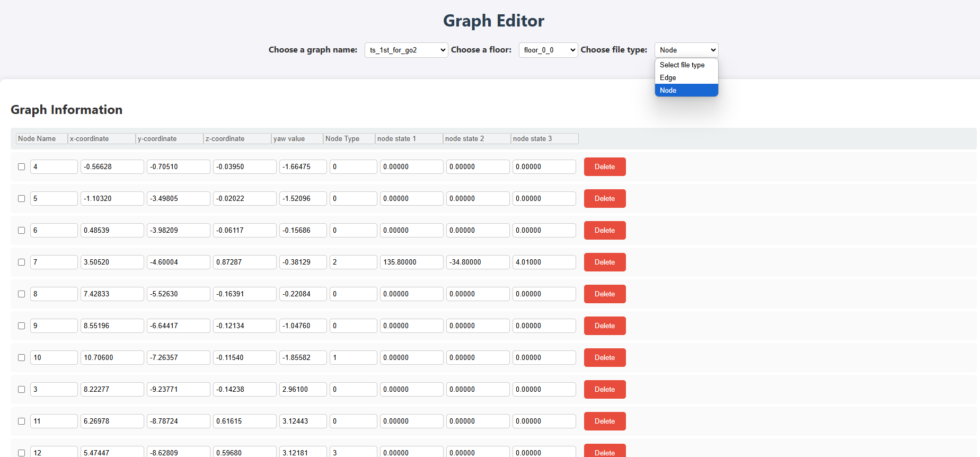
Task: Click the Node Type column header
Action: [x=349, y=138]
